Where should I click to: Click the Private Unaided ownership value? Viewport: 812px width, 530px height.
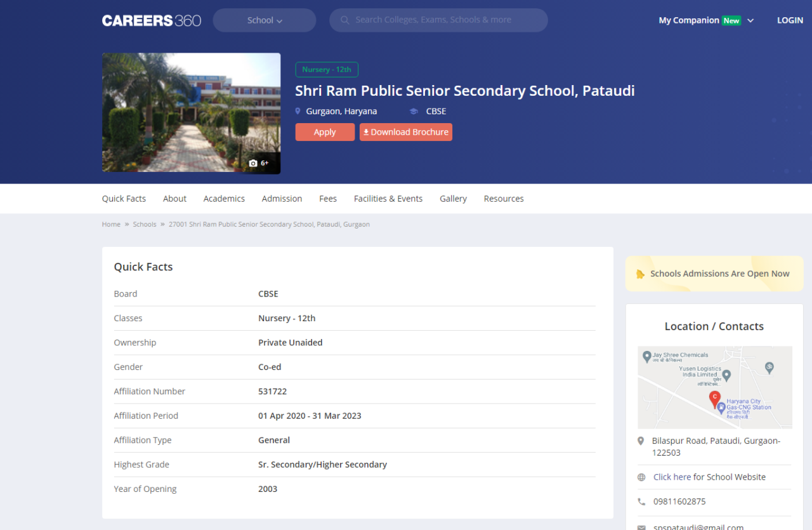click(x=291, y=343)
